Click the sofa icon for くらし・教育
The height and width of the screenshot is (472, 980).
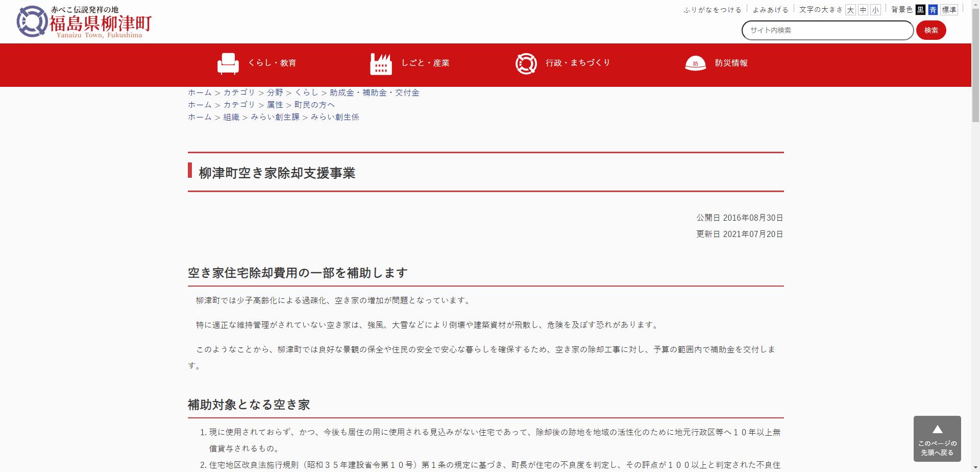point(228,63)
